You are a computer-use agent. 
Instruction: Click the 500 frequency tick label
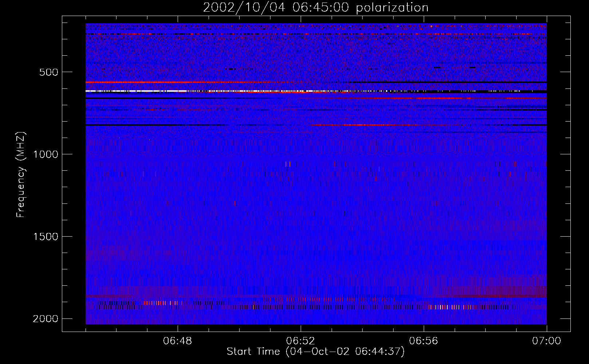coord(49,72)
